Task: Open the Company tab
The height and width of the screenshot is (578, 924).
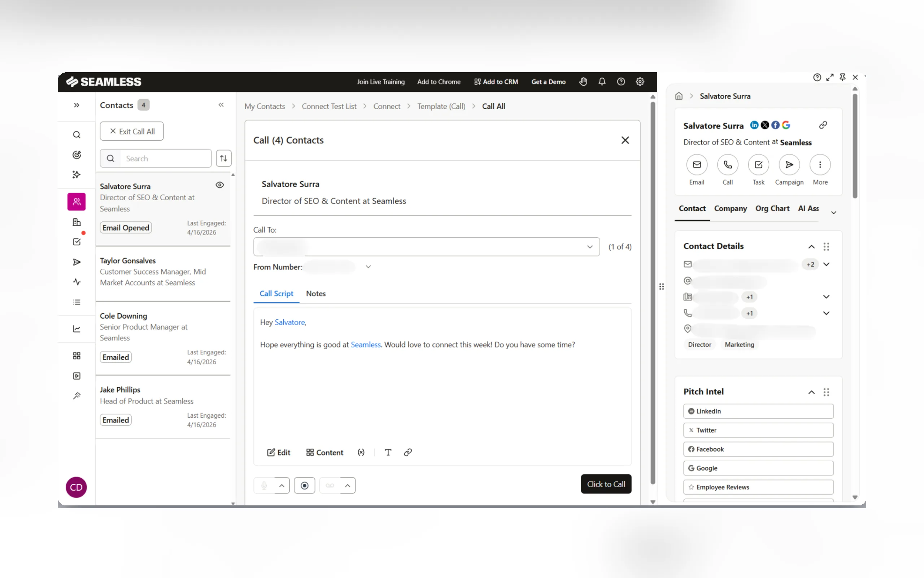Action: (731, 209)
